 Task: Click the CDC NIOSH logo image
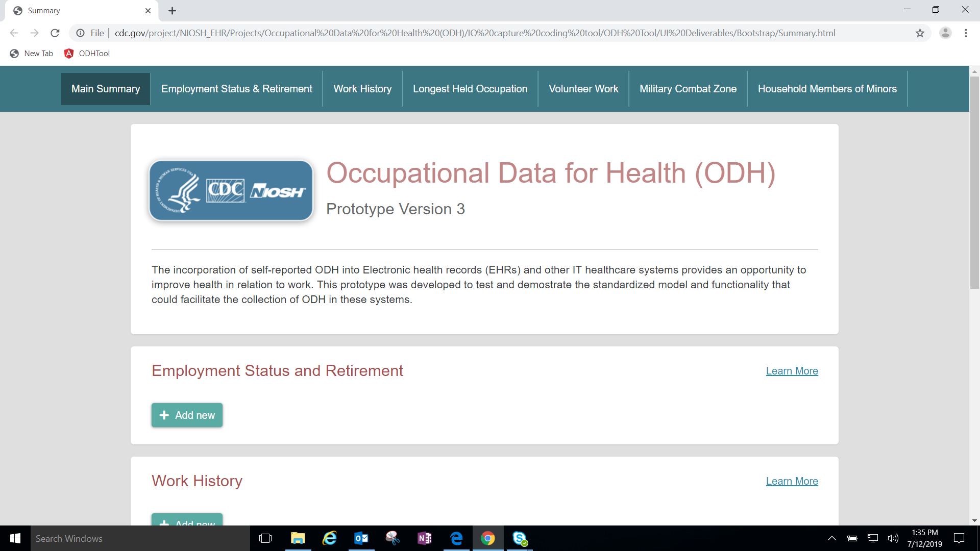pyautogui.click(x=231, y=191)
